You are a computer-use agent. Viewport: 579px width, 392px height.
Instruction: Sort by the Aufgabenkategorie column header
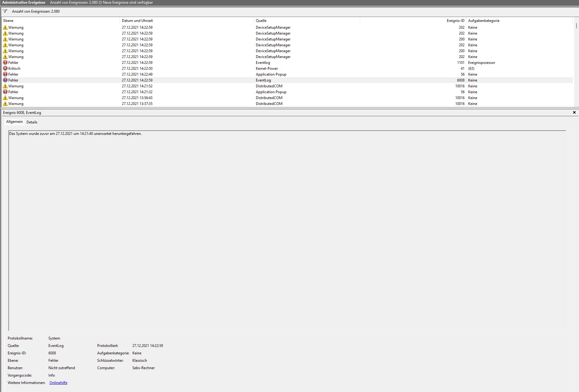click(519, 21)
